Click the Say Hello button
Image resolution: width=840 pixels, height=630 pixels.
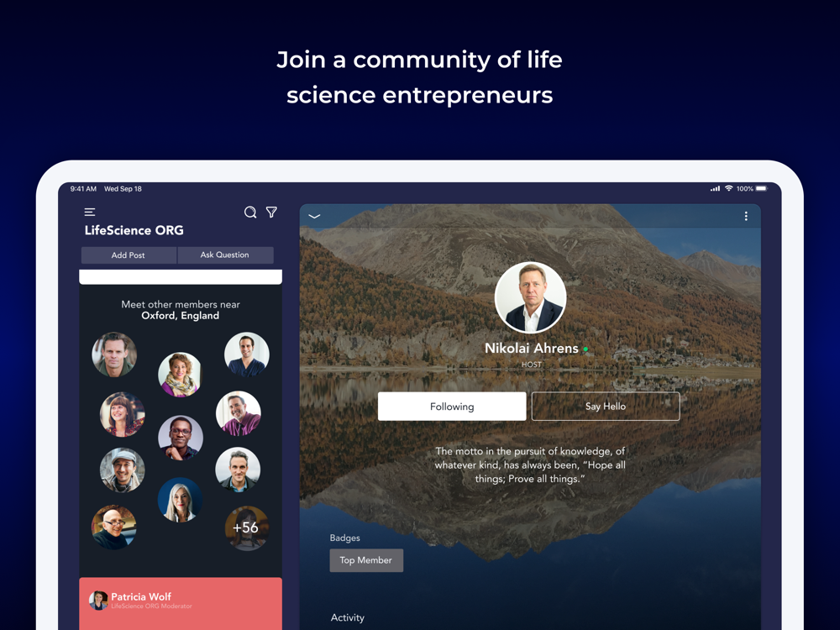point(606,406)
